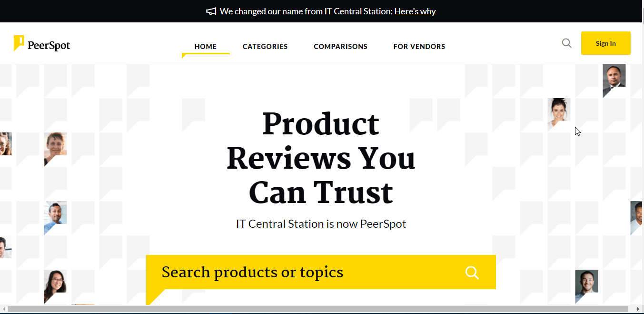The height and width of the screenshot is (314, 644).
Task: Click the magnifier icon in yellow search bar
Action: click(x=472, y=273)
